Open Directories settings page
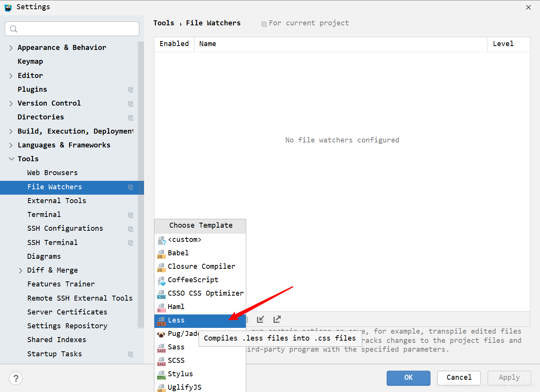Screen dimensions: 540x392 pos(41,117)
